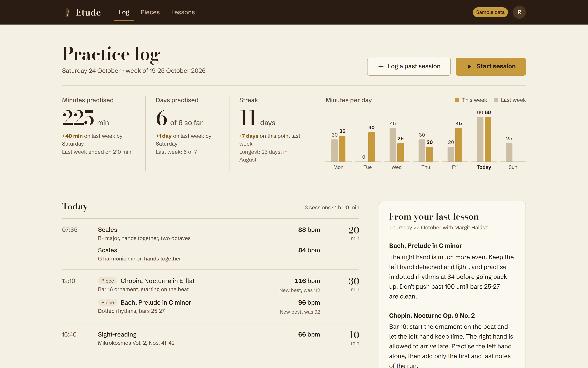Click the plus icon on Log a past session
Screen dimensions: 588x368
point(381,66)
